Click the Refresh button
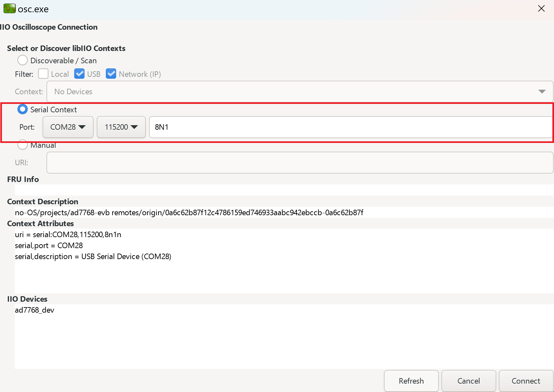This screenshot has height=392, width=554. click(x=411, y=381)
